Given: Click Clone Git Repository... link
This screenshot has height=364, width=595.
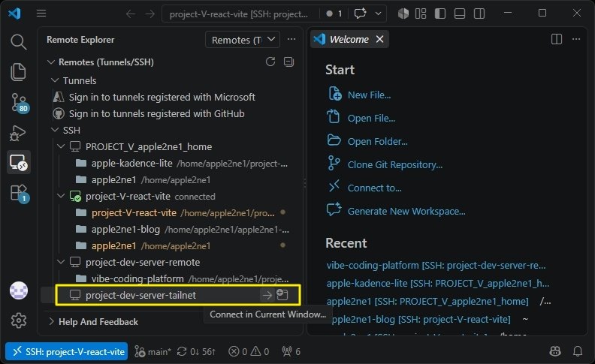Looking at the screenshot, I should (x=394, y=164).
